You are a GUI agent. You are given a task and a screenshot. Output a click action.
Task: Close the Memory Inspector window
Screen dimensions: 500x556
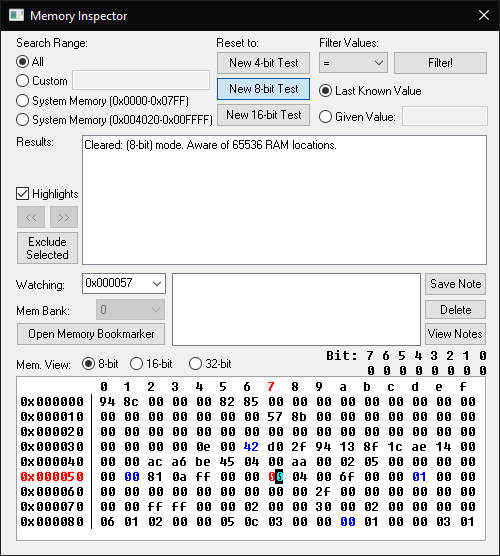[484, 15]
